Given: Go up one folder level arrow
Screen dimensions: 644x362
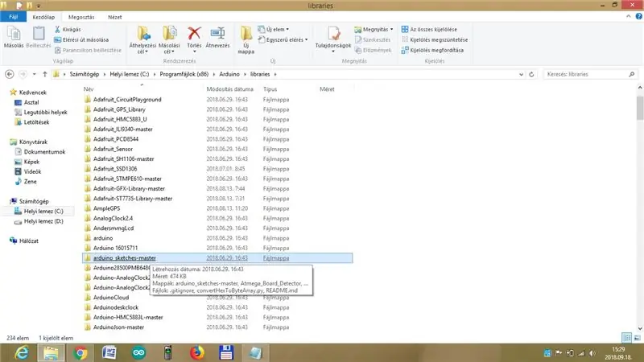Looking at the screenshot, I should point(45,74).
